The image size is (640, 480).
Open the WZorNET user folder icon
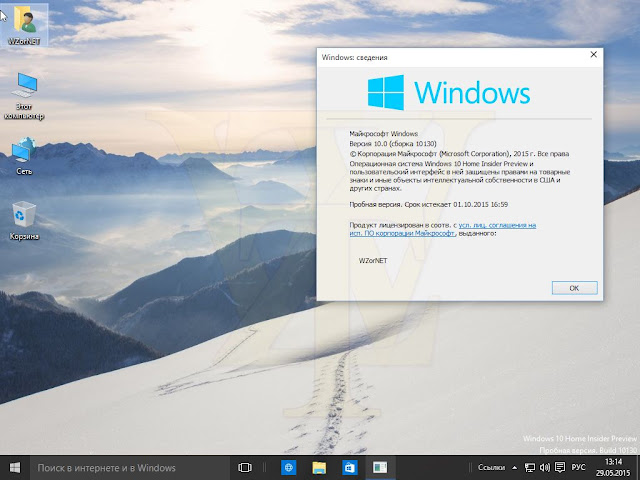click(24, 24)
